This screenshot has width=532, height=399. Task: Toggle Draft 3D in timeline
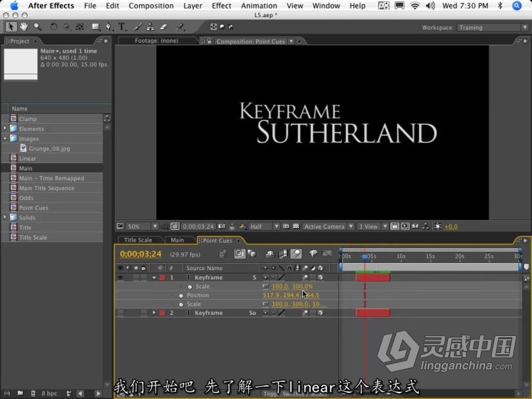252,254
